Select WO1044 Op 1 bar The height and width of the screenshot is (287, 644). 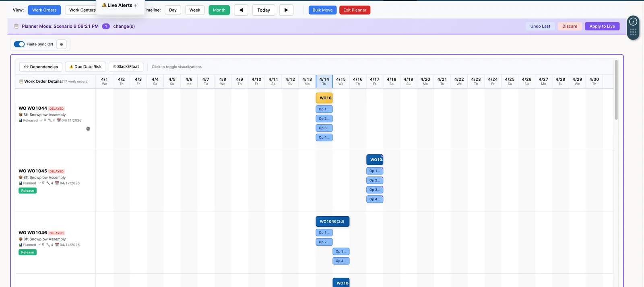(324, 109)
